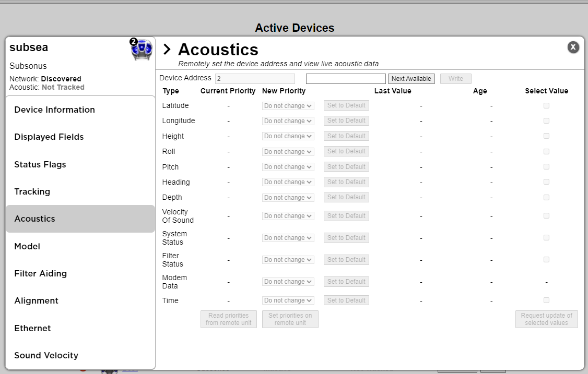
Task: Click the Next Available button
Action: 411,79
